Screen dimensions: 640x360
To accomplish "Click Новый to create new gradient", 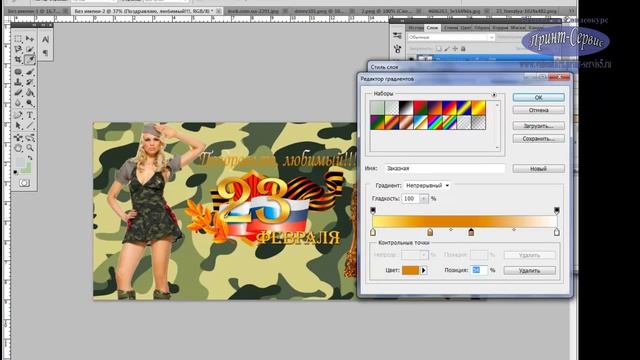I will (538, 169).
